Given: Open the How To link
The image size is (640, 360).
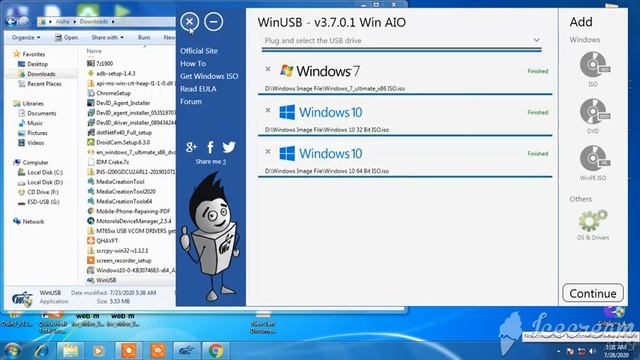Looking at the screenshot, I should [x=193, y=64].
